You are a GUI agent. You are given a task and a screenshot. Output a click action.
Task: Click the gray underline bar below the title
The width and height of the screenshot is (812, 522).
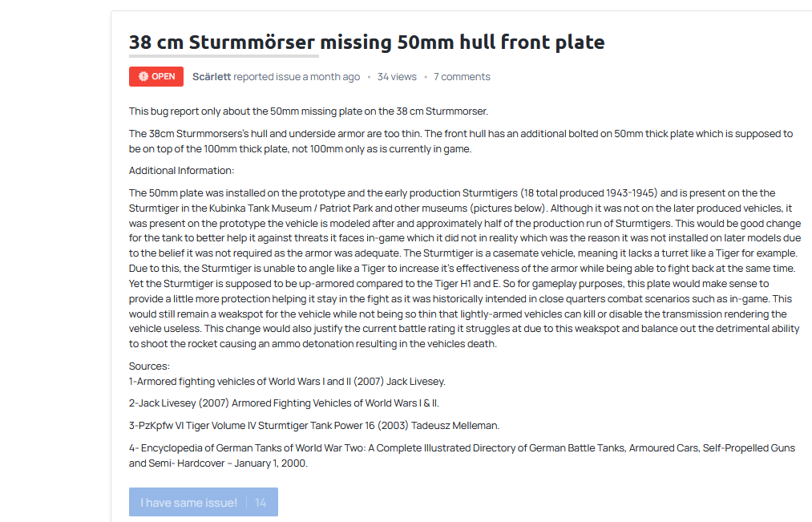pos(224,56)
